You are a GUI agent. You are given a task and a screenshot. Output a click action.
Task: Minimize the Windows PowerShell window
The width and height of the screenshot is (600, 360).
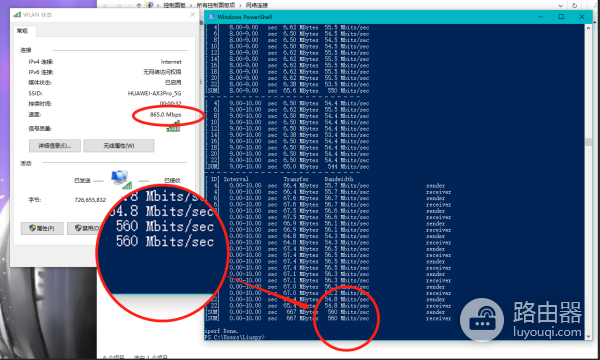click(541, 17)
